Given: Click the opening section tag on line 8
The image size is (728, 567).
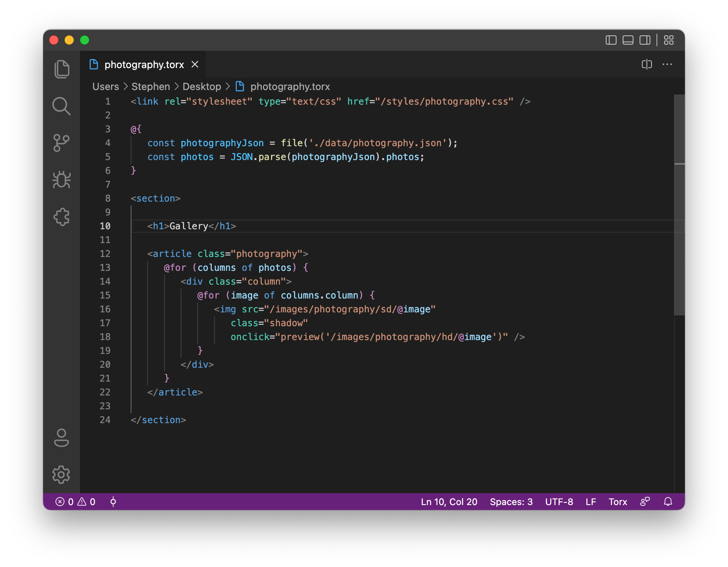Looking at the screenshot, I should click(155, 198).
